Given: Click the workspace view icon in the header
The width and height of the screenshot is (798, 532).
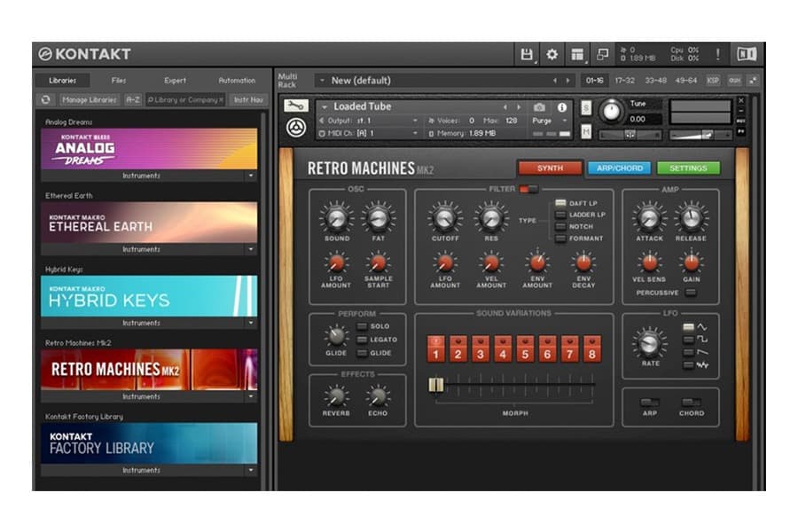Looking at the screenshot, I should point(577,51).
